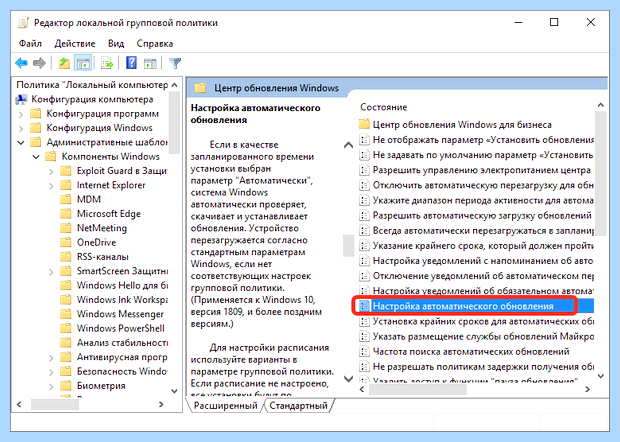
Task: Click the Export list toolbar icon
Action: (107, 63)
